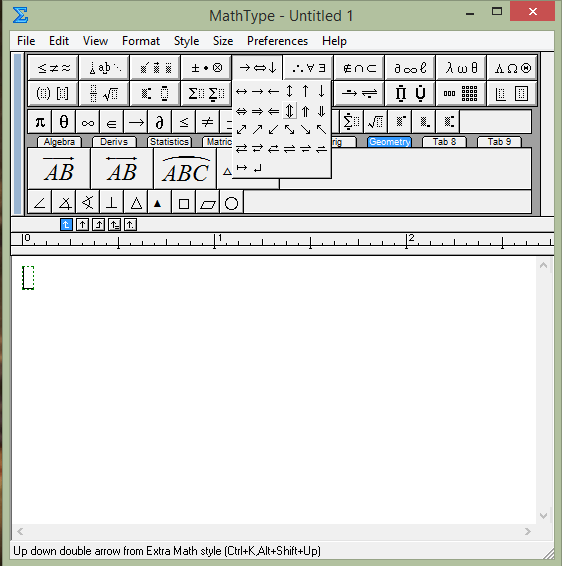Insert the parallelogram symbol
Image resolution: width=562 pixels, height=566 pixels.
click(x=208, y=203)
